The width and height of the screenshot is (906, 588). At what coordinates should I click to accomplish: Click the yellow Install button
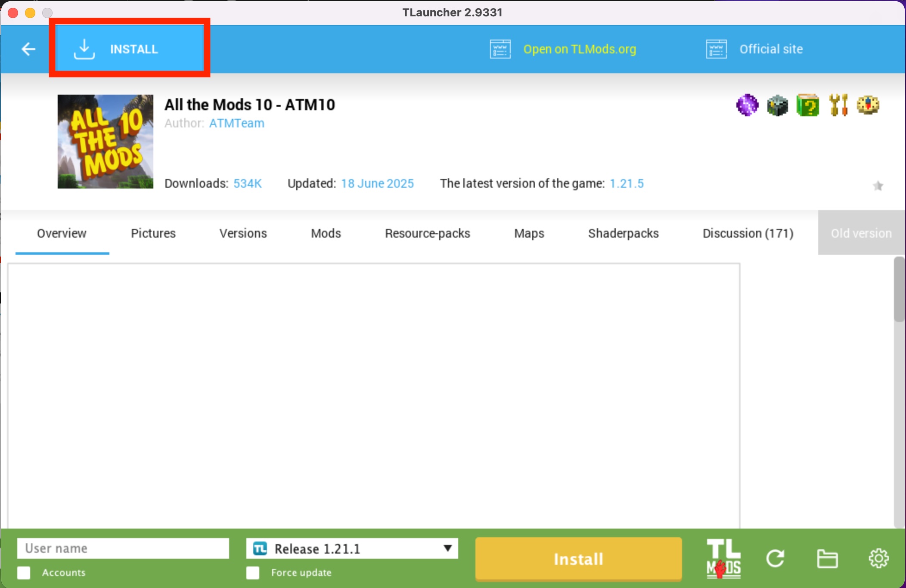[578, 559]
